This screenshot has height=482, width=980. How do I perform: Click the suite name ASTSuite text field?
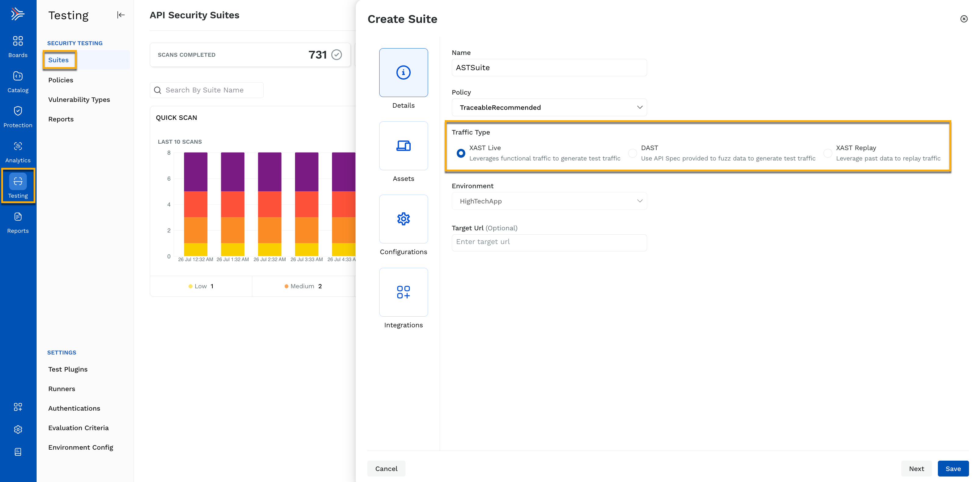(549, 67)
